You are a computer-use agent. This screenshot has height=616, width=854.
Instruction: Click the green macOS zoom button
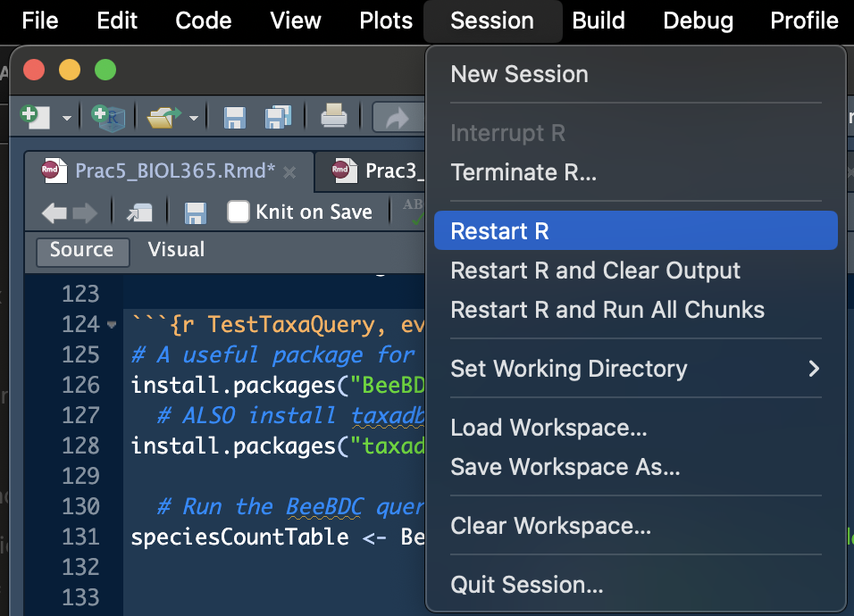click(105, 70)
